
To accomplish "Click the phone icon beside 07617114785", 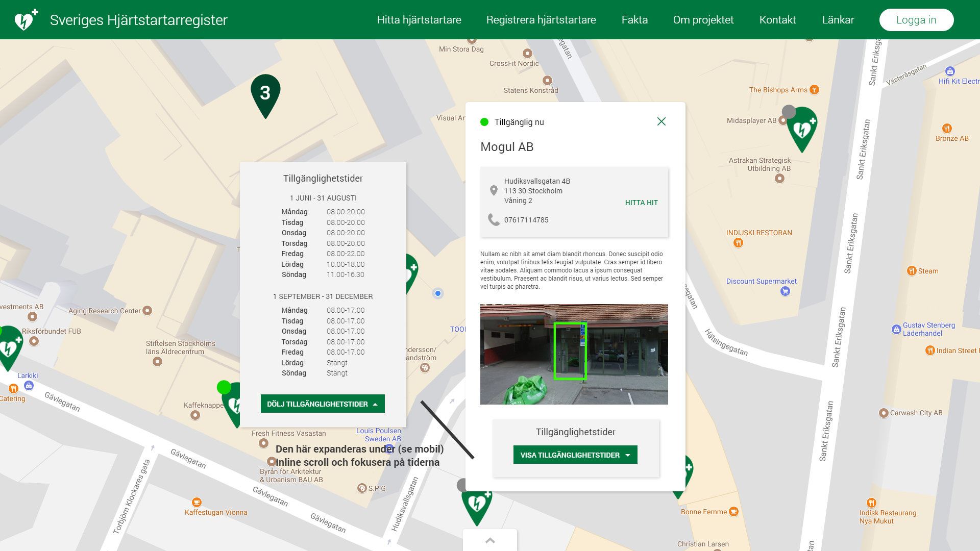I will (x=494, y=220).
